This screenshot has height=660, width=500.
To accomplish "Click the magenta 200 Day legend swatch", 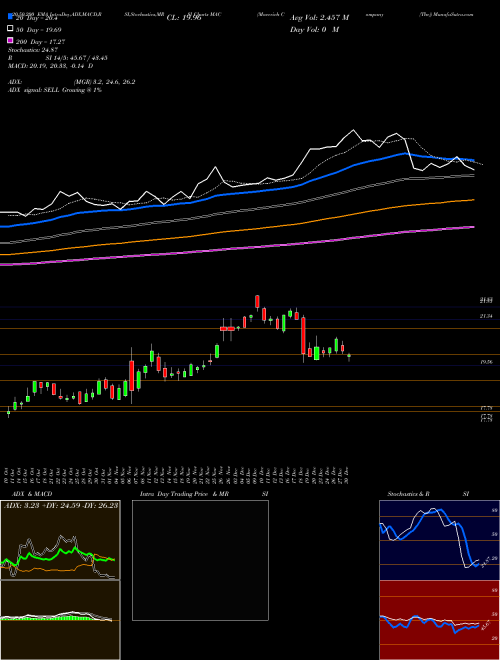I will (x=10, y=41).
